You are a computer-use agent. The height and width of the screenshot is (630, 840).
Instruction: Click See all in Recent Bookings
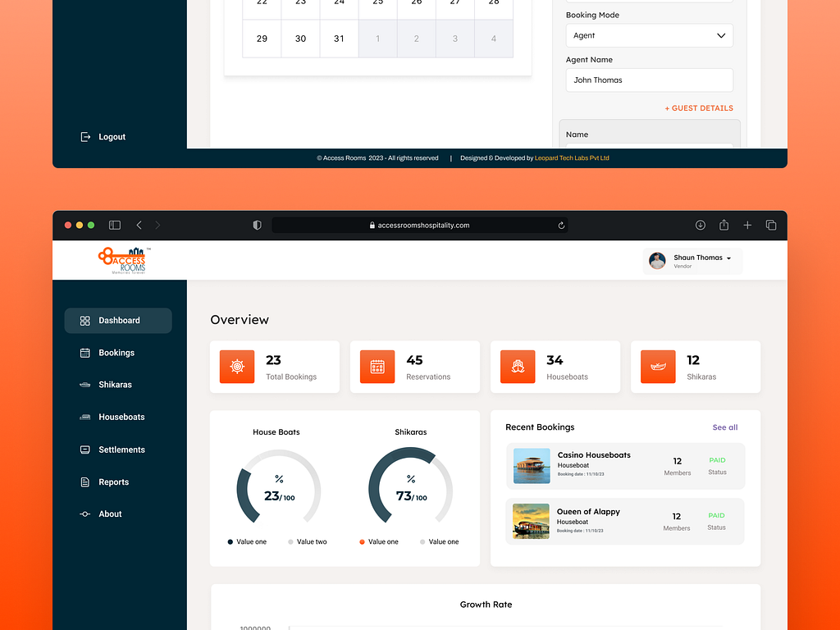coord(725,427)
